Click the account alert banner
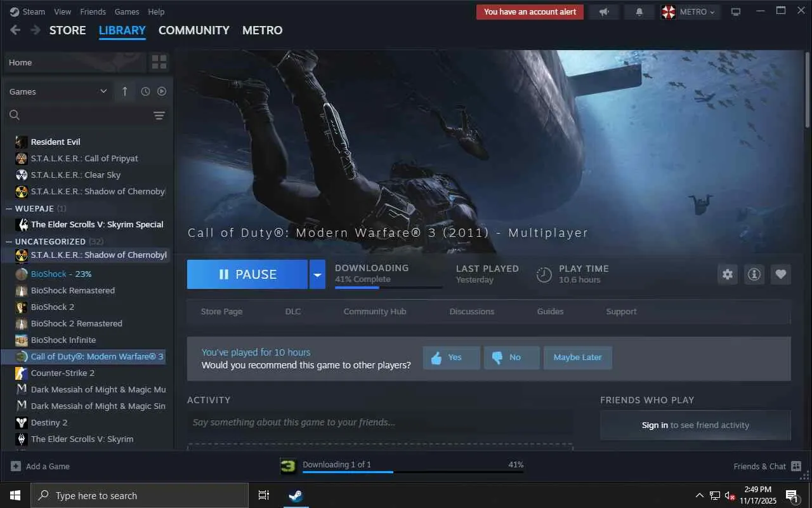 point(530,11)
